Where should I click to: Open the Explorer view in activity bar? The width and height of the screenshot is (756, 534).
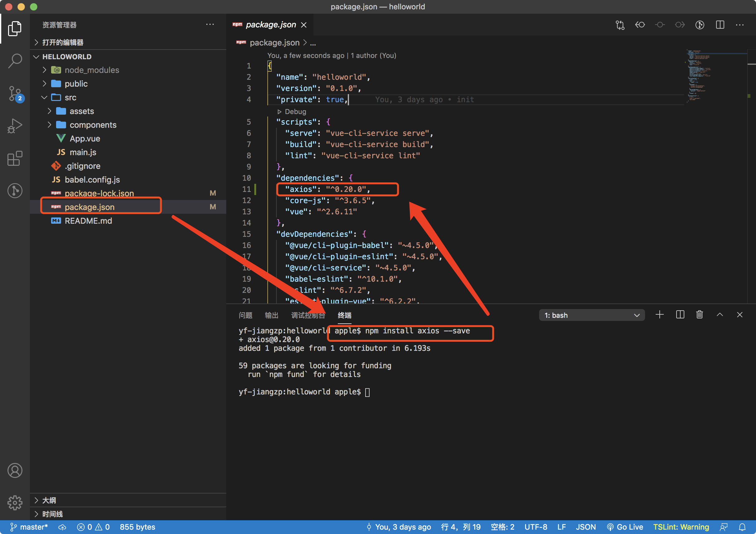[15, 29]
